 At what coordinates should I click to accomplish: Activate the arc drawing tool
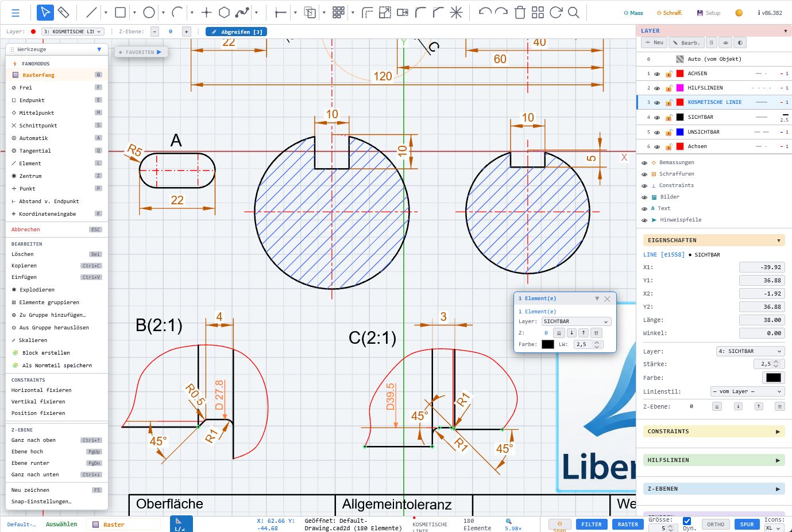[177, 13]
